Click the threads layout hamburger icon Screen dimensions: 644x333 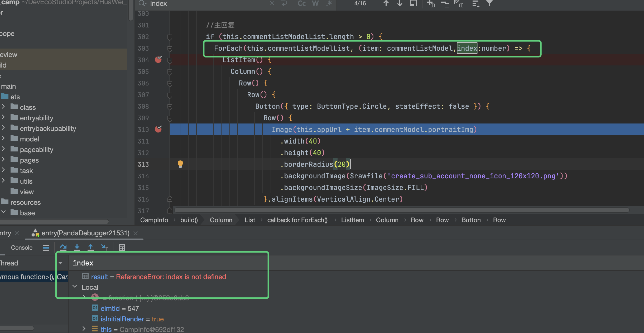[46, 248]
